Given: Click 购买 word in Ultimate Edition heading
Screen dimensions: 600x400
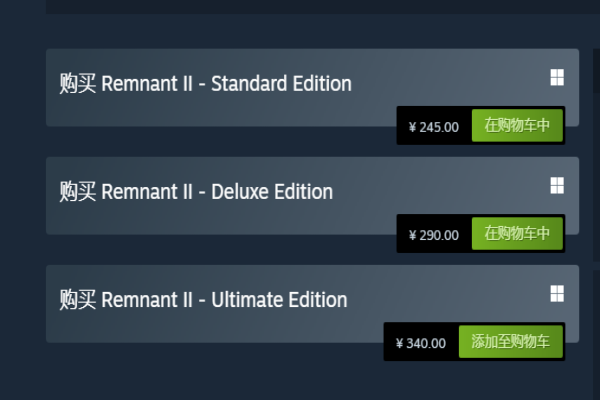Looking at the screenshot, I should (x=78, y=300).
